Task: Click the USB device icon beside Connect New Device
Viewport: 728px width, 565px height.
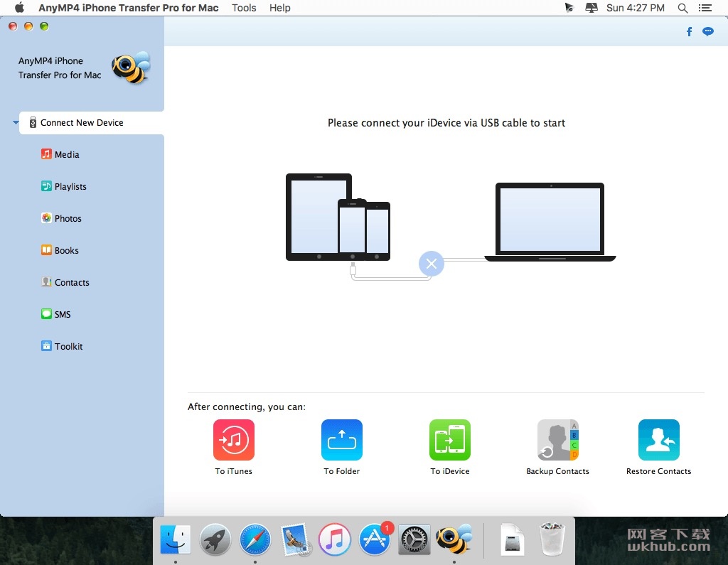Action: click(x=33, y=122)
